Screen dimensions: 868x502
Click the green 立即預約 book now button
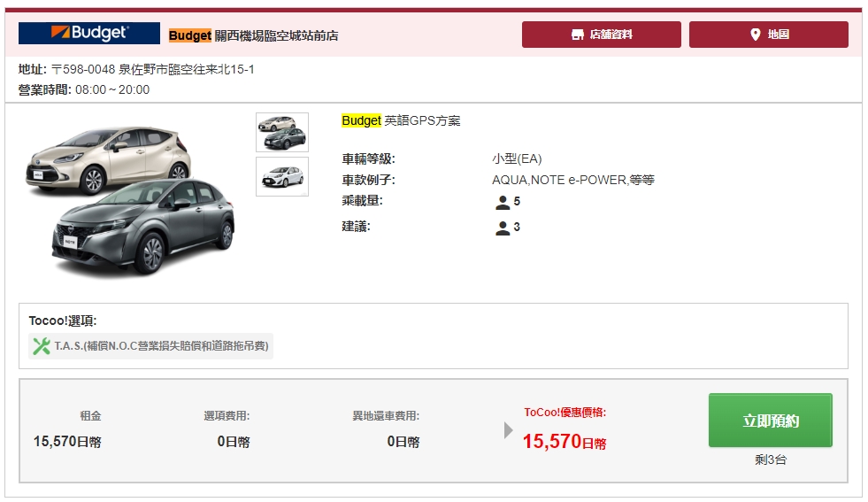click(x=770, y=421)
